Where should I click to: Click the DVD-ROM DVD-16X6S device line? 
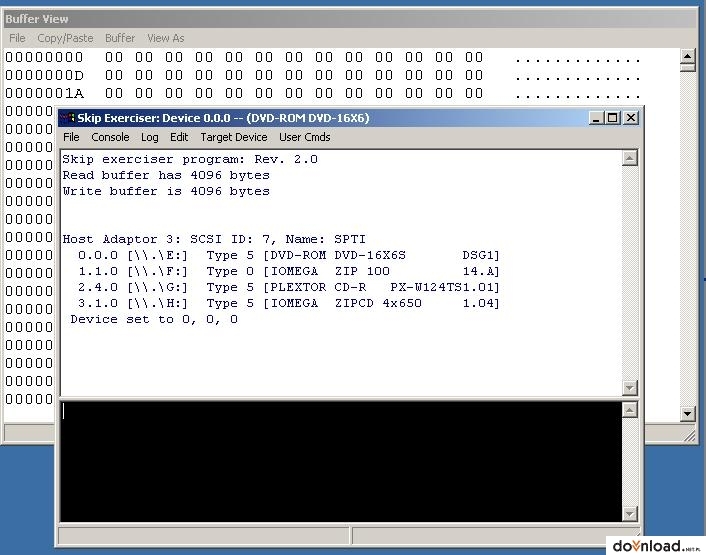289,255
